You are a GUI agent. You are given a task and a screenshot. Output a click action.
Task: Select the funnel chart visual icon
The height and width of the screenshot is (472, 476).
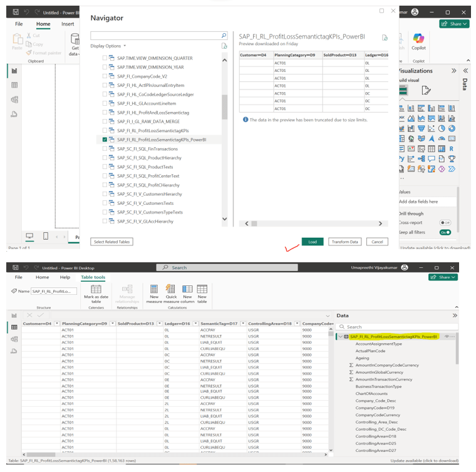point(421,128)
